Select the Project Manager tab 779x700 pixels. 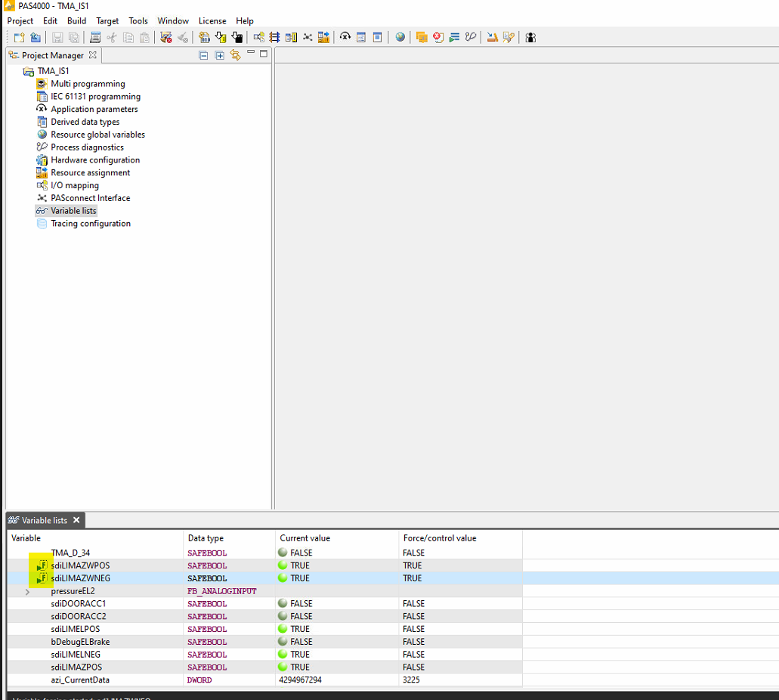point(52,55)
